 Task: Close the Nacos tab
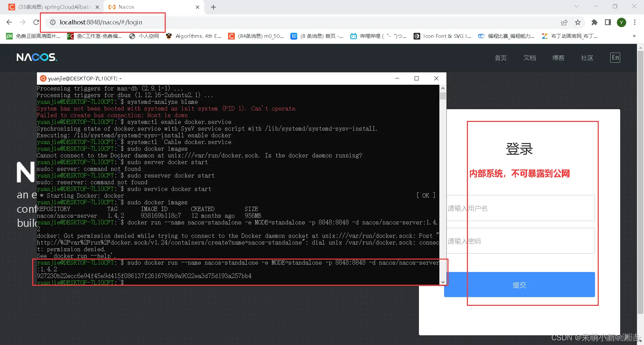pos(197,7)
